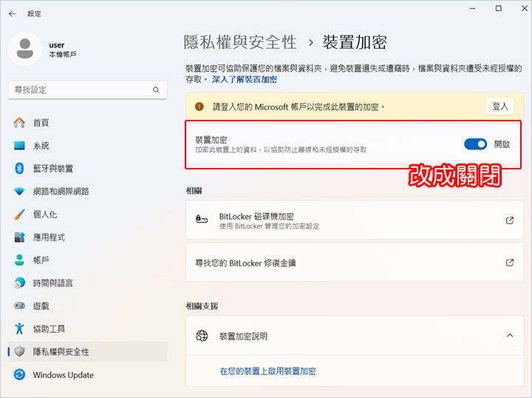Open 協助工具 via the accessibility icon
The image size is (532, 398).
[19, 328]
